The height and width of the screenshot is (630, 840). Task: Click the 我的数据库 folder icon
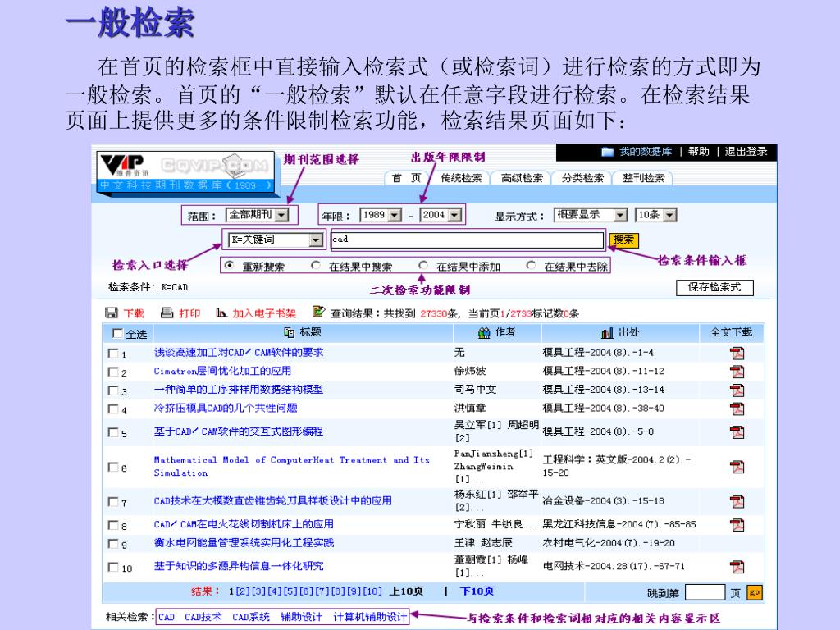point(608,152)
